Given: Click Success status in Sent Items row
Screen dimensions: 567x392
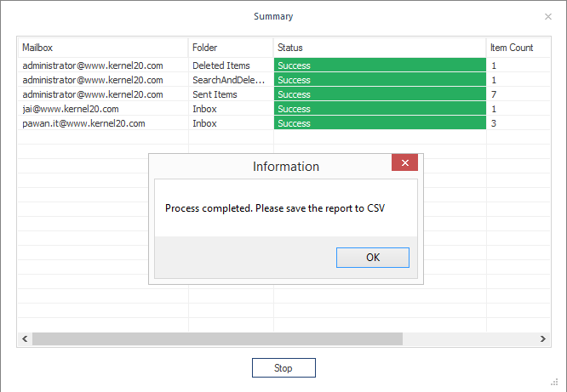Looking at the screenshot, I should pos(380,94).
